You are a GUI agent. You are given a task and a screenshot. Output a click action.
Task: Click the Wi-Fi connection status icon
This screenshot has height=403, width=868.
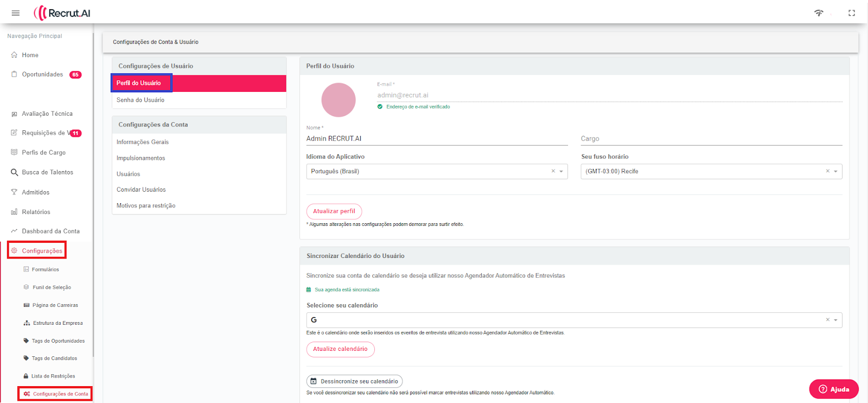[819, 13]
